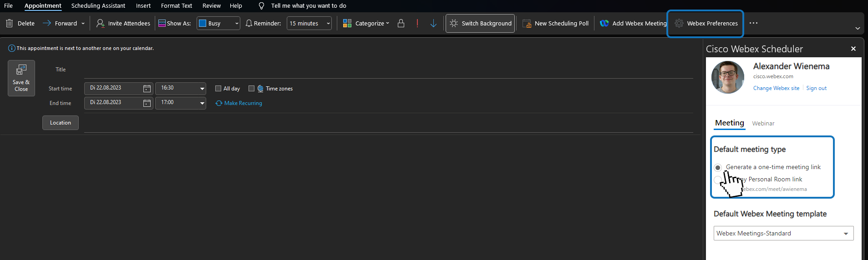
Task: Click the Invite Attendees person icon
Action: (x=100, y=23)
